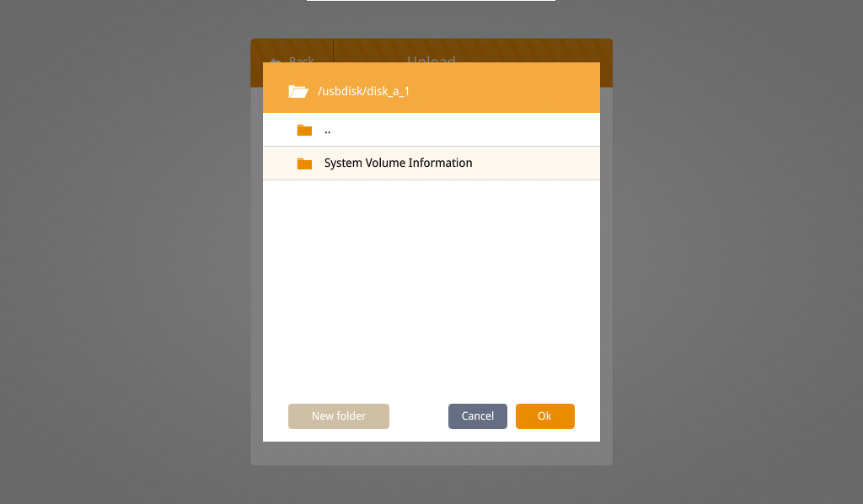Go to the parent folder via ".."
863x504 pixels.
tap(431, 130)
